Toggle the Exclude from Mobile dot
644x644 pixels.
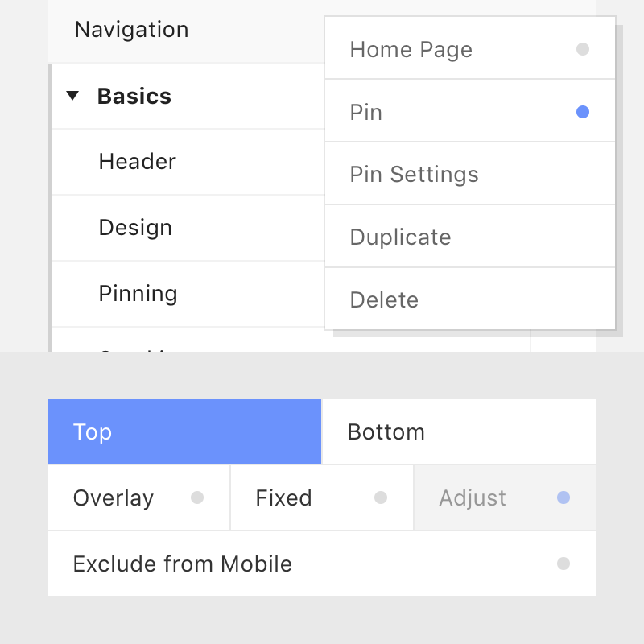[x=563, y=563]
